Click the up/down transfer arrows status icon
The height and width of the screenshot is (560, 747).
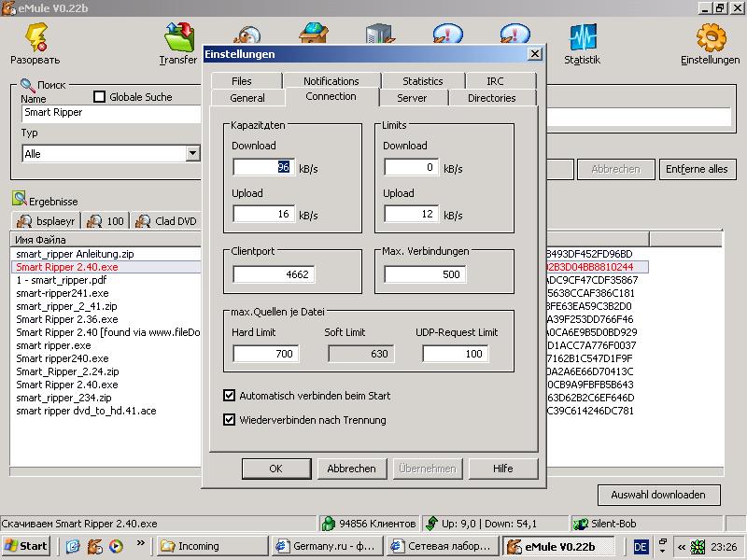point(431,524)
